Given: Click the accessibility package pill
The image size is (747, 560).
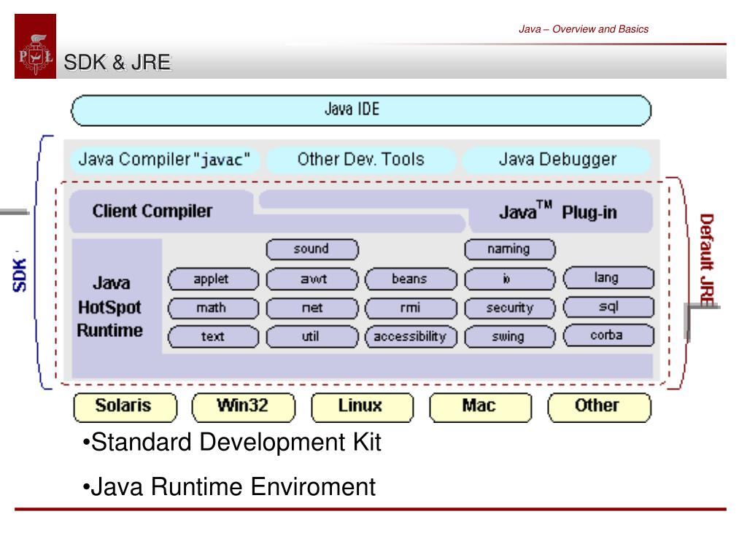Looking at the screenshot, I should [411, 337].
